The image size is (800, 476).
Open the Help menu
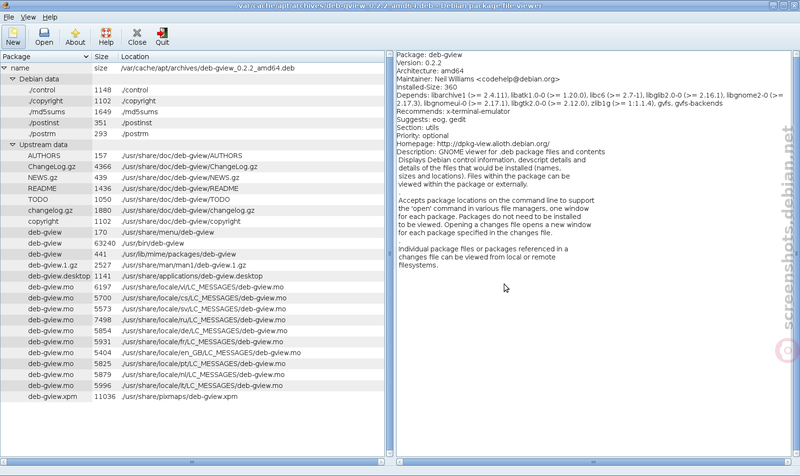click(49, 17)
